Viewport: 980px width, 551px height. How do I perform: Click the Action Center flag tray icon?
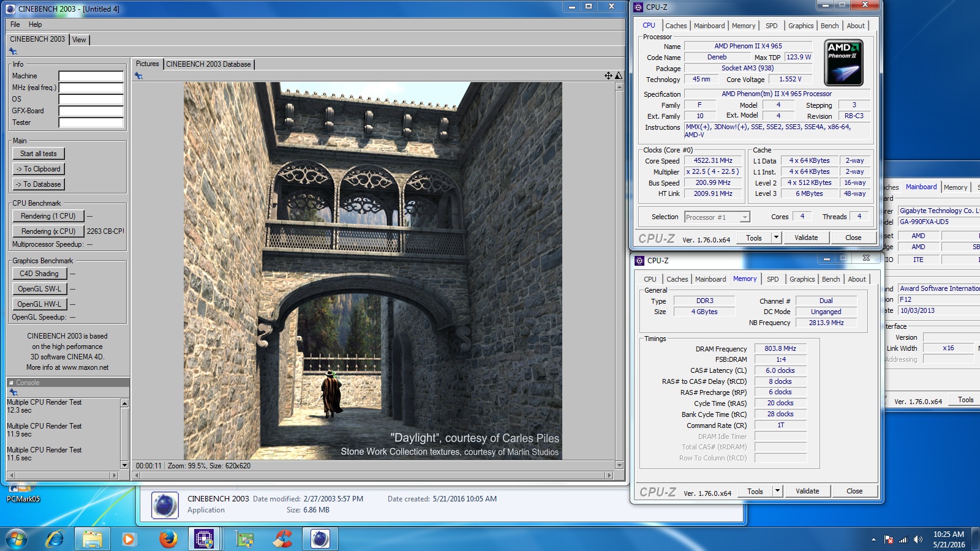[889, 540]
